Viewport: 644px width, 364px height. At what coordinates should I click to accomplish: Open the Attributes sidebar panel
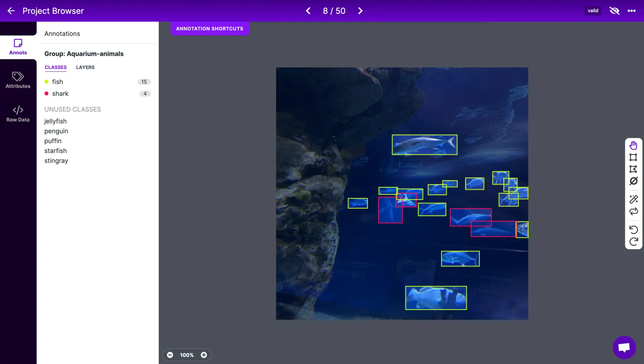[x=18, y=80]
